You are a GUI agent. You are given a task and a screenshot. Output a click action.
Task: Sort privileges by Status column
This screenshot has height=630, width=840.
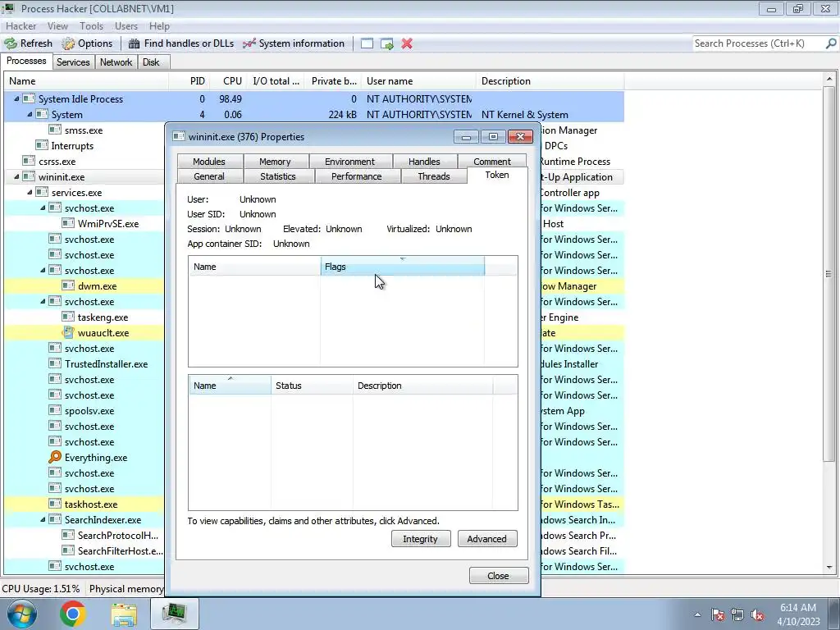pyautogui.click(x=312, y=386)
